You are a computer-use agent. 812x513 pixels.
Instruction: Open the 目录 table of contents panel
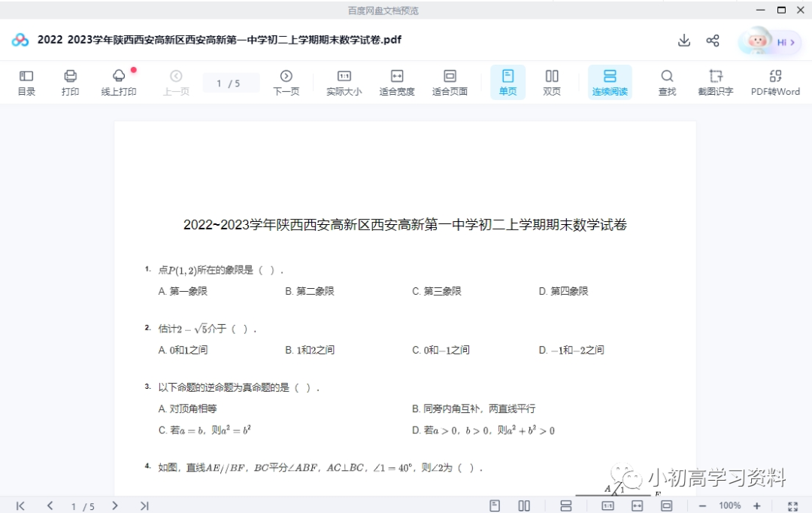point(26,83)
